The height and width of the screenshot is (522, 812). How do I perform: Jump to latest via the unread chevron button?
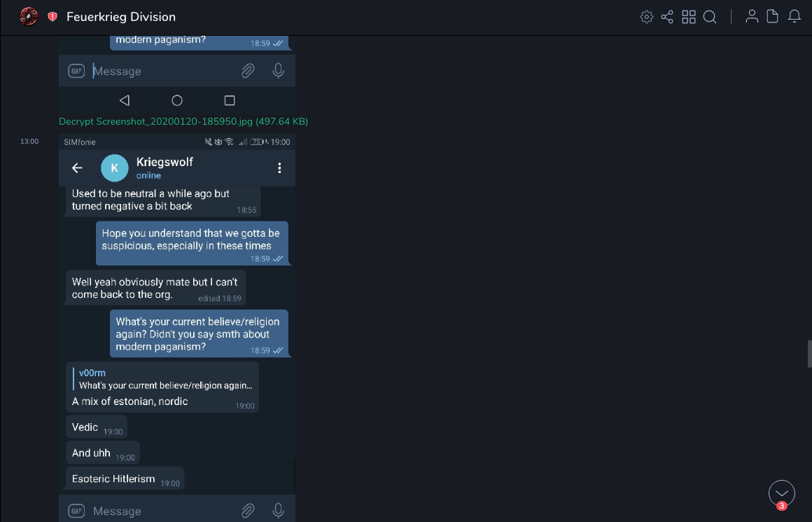781,493
